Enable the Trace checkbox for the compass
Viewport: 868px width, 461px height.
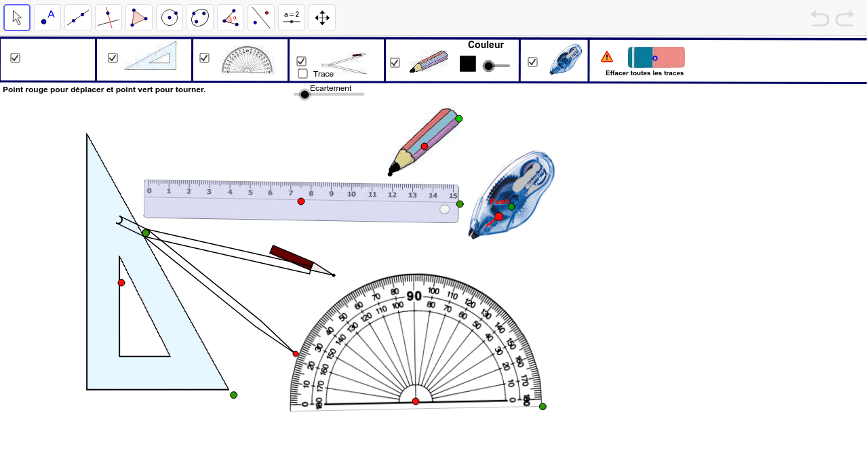pos(302,73)
